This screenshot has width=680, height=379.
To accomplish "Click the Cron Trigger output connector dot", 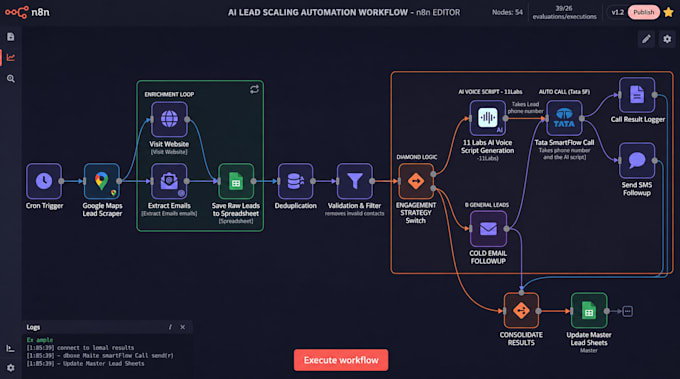I will coord(62,181).
